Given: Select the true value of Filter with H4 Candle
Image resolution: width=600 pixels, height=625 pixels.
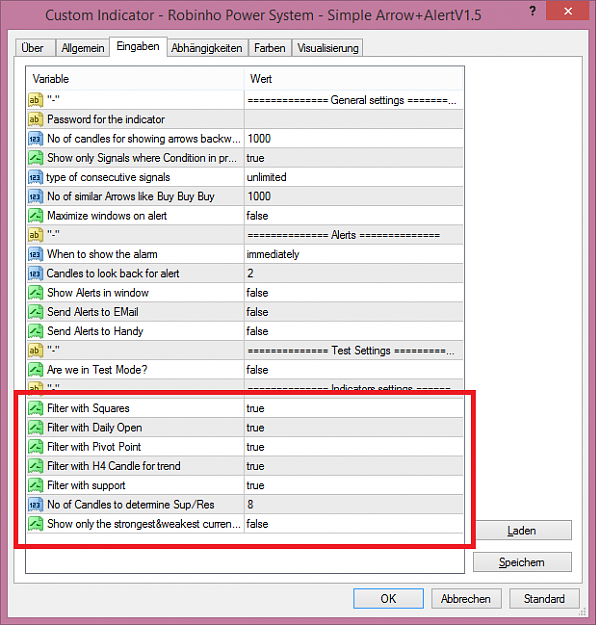Looking at the screenshot, I should point(354,466).
